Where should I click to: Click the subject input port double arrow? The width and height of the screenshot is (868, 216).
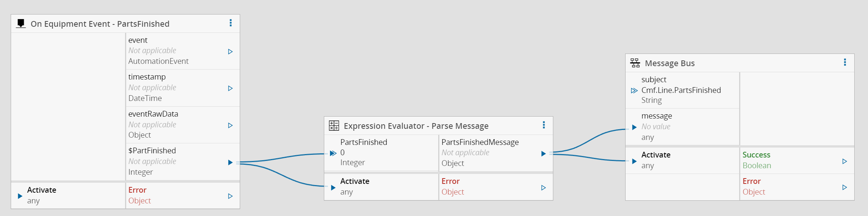(634, 91)
